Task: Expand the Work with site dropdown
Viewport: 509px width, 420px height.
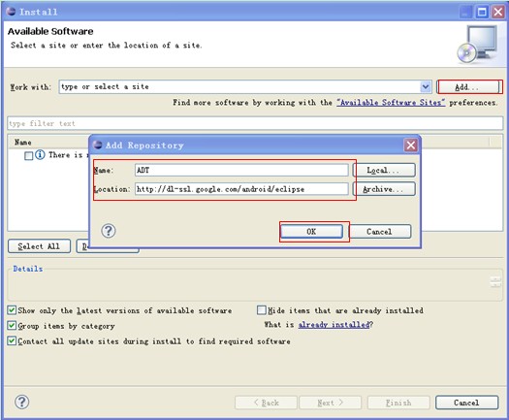Action: click(x=426, y=86)
